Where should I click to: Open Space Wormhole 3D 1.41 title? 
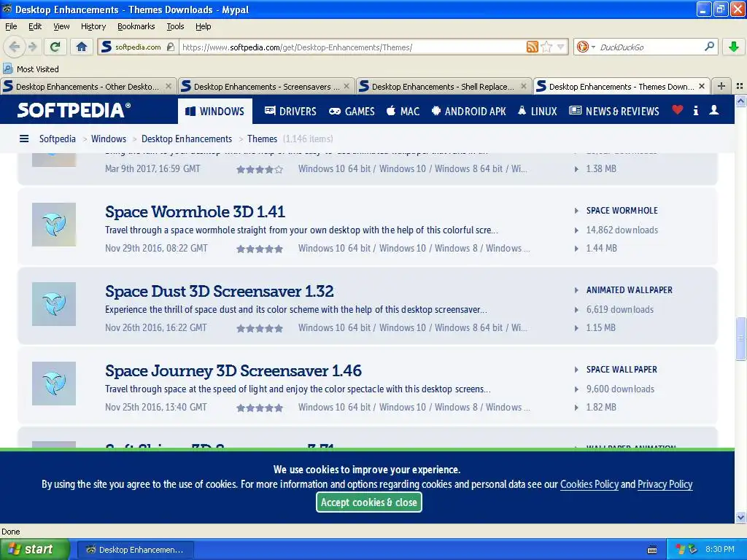click(196, 211)
